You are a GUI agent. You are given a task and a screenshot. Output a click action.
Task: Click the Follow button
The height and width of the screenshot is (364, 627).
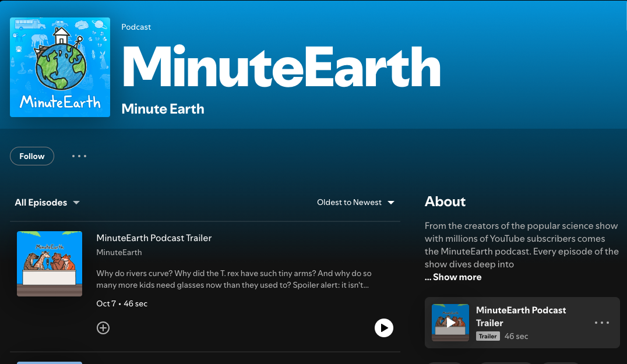coord(32,156)
